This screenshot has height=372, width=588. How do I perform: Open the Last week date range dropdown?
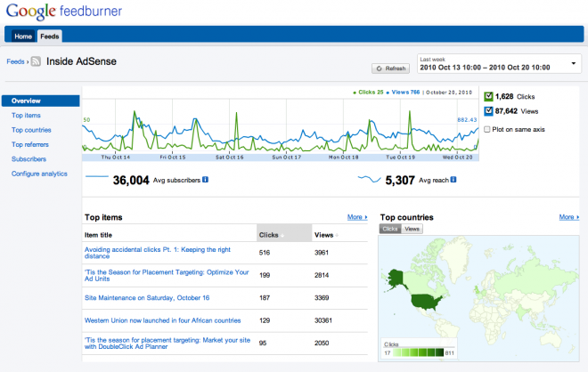click(x=499, y=64)
